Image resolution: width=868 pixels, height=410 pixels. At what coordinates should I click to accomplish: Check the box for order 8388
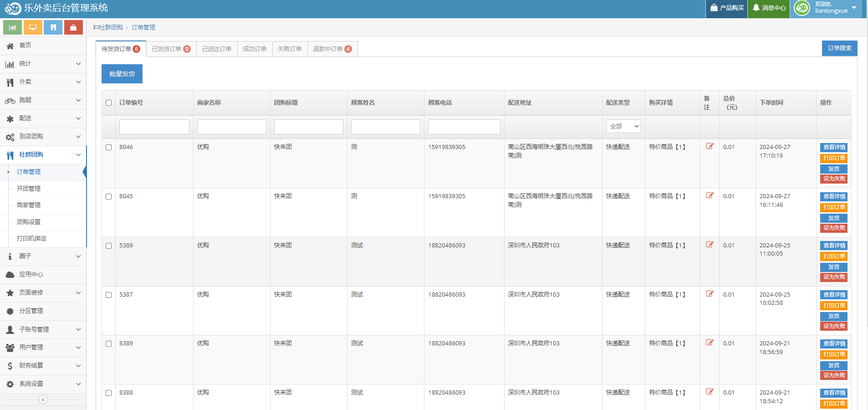(x=108, y=393)
